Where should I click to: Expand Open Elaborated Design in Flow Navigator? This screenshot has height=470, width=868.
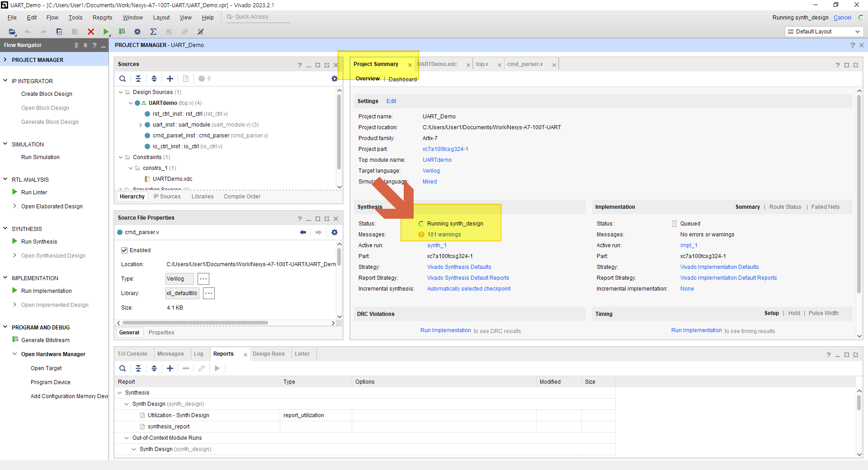(x=15, y=206)
